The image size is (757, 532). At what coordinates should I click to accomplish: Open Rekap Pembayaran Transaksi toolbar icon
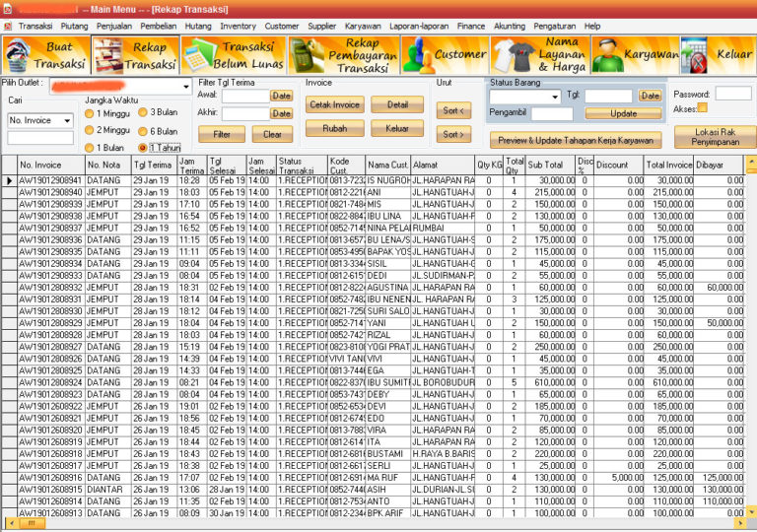(344, 55)
